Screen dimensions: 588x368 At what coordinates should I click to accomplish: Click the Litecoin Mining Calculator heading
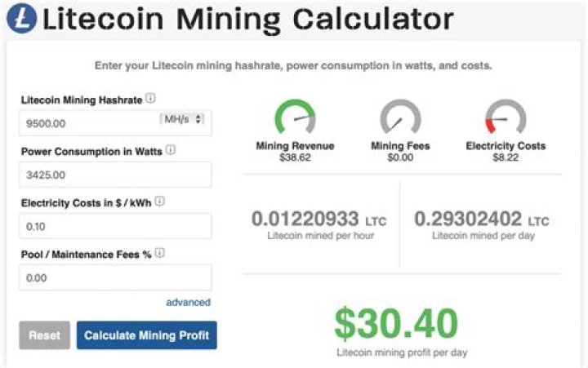[x=247, y=19]
